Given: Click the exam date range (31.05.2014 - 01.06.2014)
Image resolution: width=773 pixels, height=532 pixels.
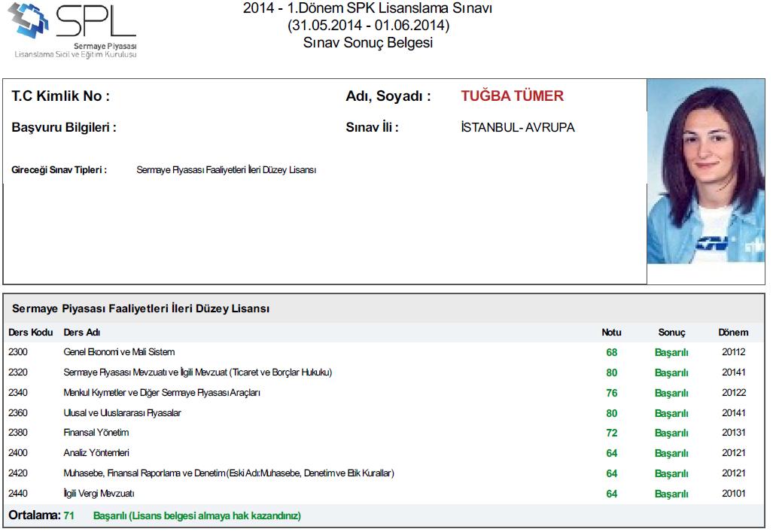Looking at the screenshot, I should point(368,25).
